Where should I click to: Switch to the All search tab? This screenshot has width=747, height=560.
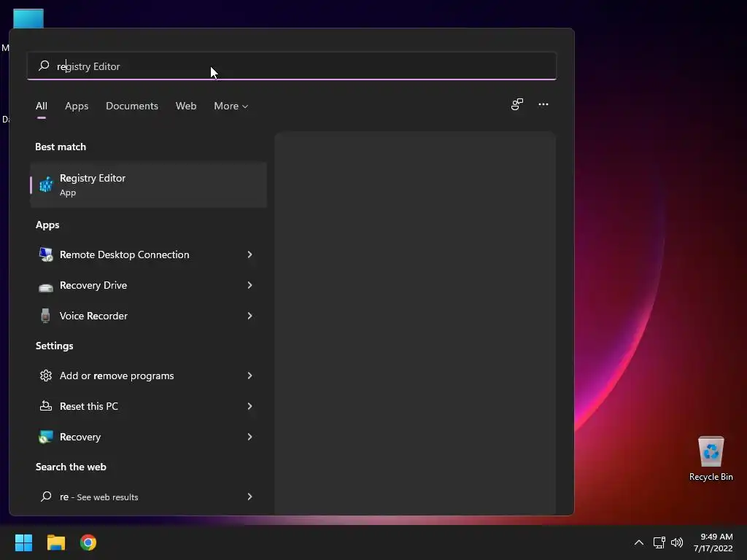tap(42, 106)
